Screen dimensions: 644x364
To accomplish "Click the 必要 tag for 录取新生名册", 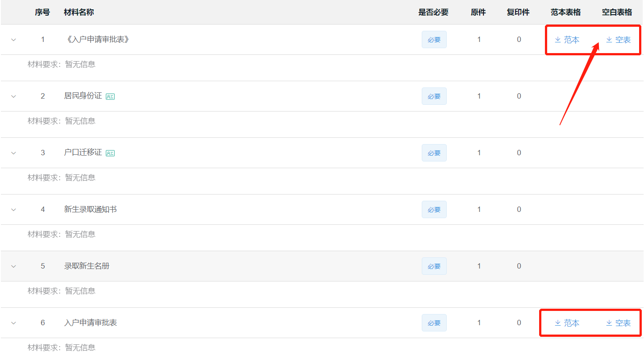I will point(434,266).
